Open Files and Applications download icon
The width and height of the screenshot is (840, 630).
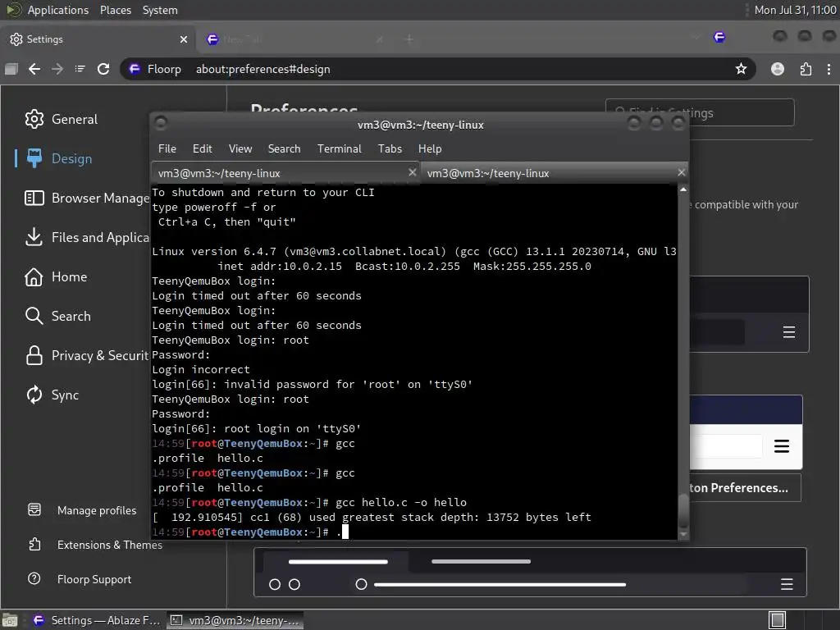(34, 237)
